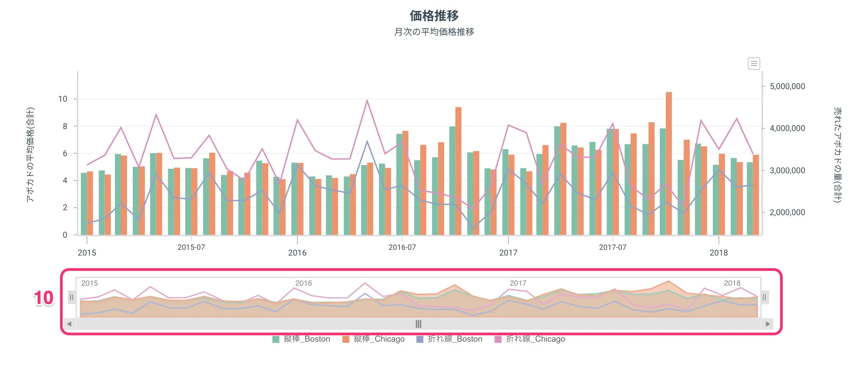Click the orange 縦棒_Chicago legend color swatch
This screenshot has width=868, height=374.
(x=346, y=339)
